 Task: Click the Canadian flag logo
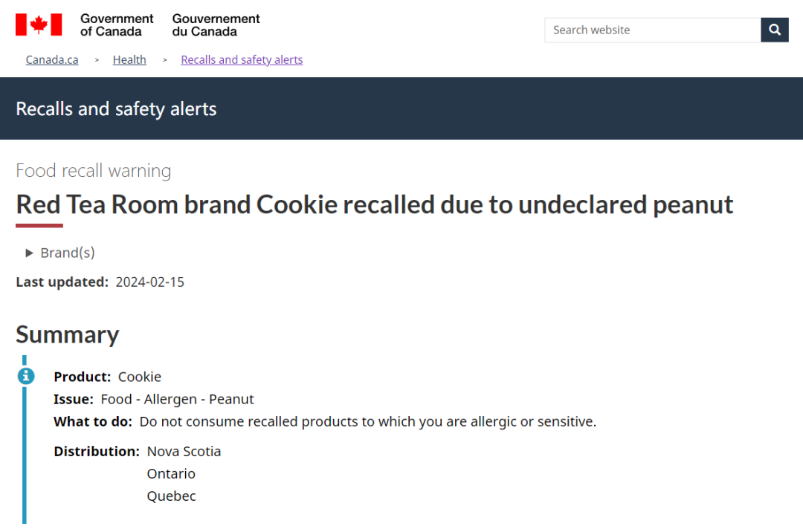pyautogui.click(x=39, y=25)
